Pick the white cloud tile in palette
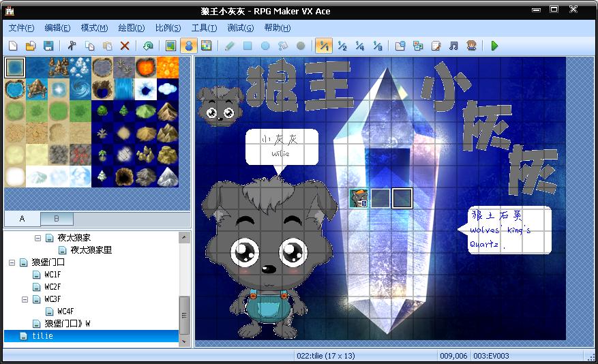598x364 pixels. [x=168, y=89]
